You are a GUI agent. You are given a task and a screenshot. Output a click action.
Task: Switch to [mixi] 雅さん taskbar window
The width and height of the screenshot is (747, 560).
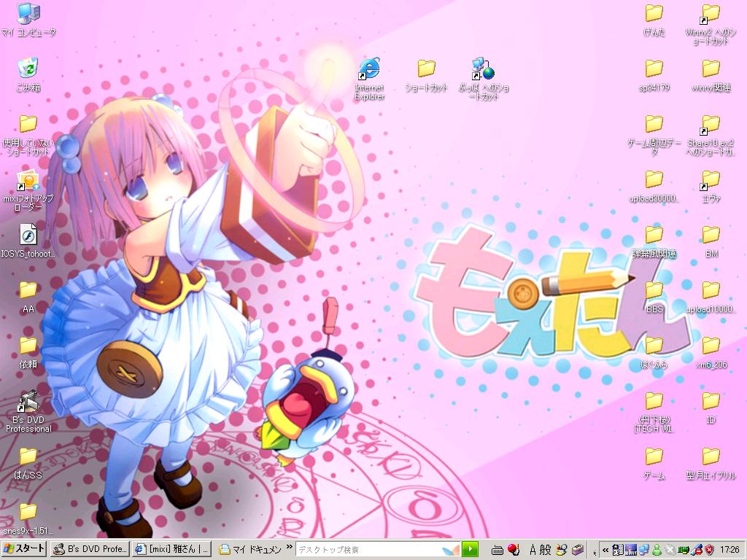click(172, 549)
